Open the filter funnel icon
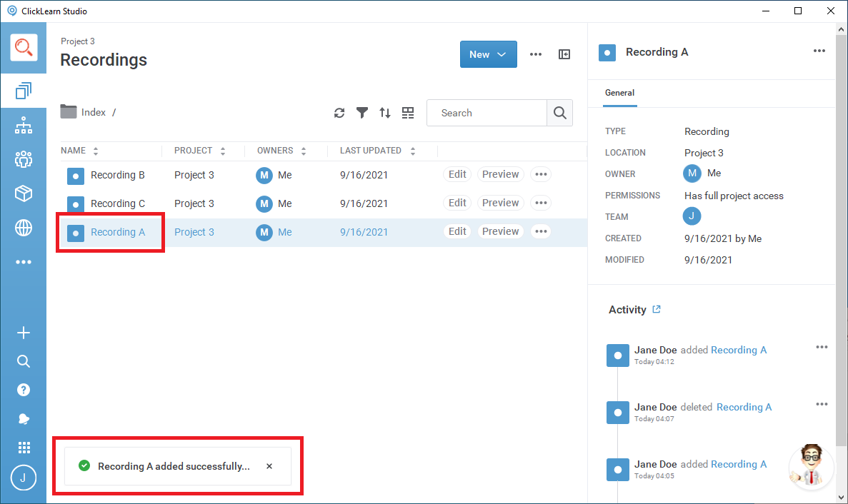 tap(361, 113)
